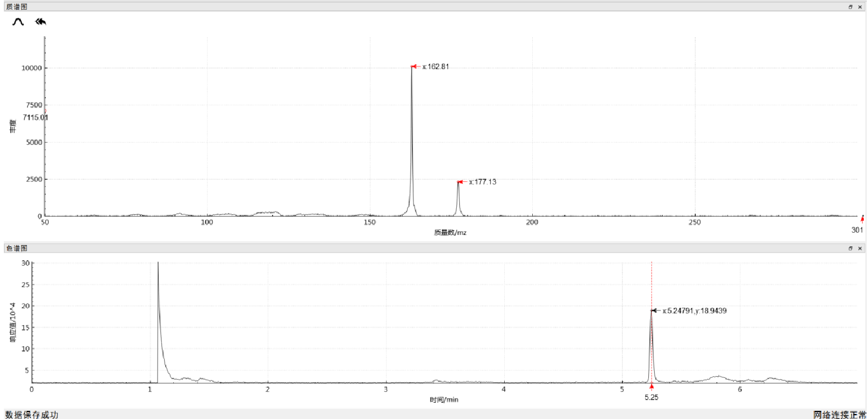Screen dimensions: 868x419
Task: Close the 质谱图 panel
Action: tap(860, 7)
